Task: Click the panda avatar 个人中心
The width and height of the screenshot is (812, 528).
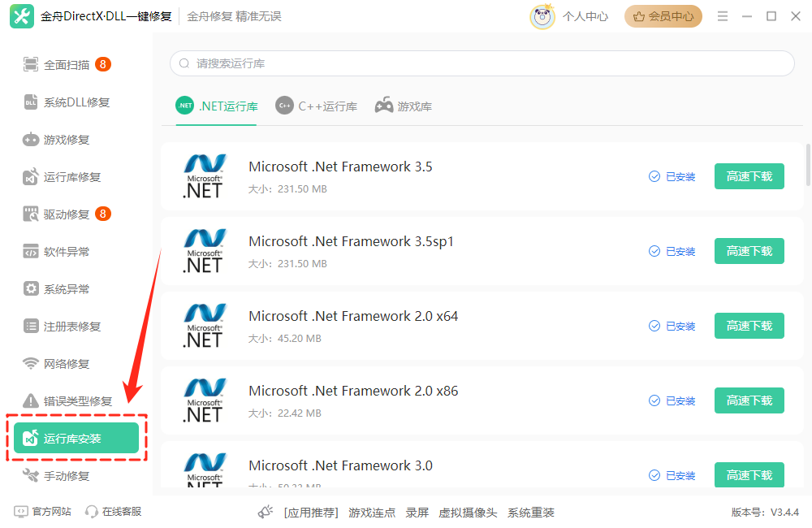Action: 542,16
